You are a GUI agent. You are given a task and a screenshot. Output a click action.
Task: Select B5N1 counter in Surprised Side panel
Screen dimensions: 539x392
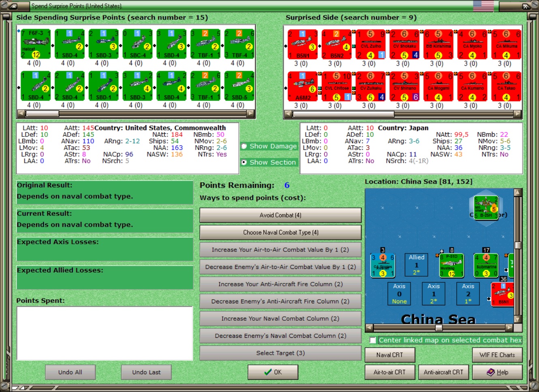[x=302, y=44]
